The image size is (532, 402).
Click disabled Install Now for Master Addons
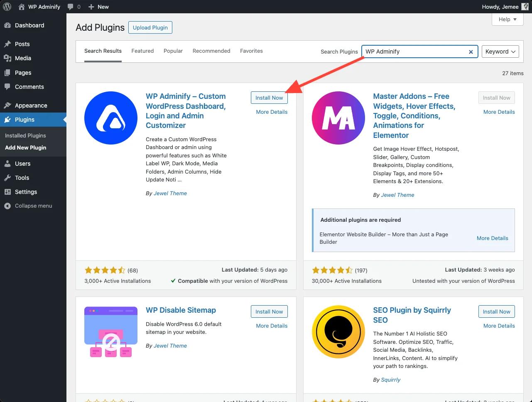(497, 98)
